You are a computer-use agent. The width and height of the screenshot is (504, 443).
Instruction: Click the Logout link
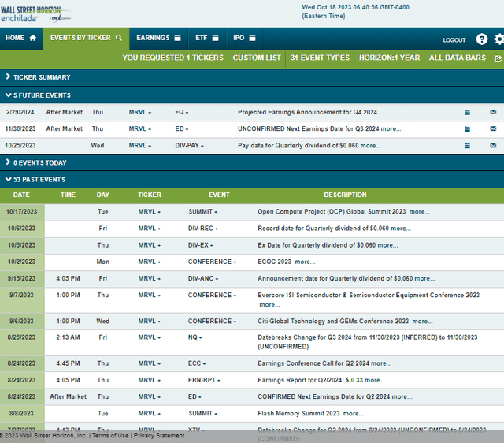[x=454, y=40]
